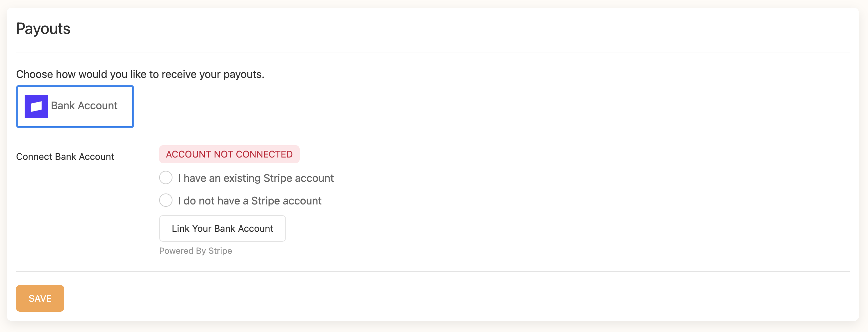The height and width of the screenshot is (332, 868).
Task: Select the no Stripe account radio button
Action: pyautogui.click(x=166, y=200)
